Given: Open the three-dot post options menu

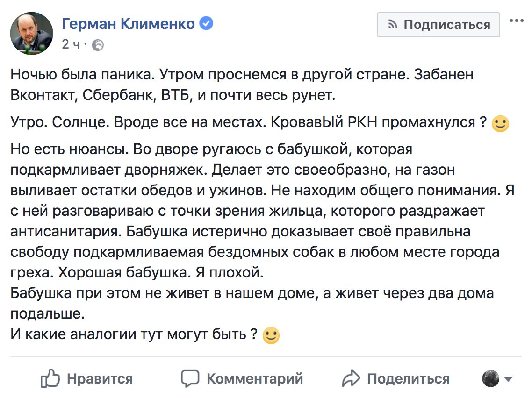Looking at the screenshot, I should 517,21.
